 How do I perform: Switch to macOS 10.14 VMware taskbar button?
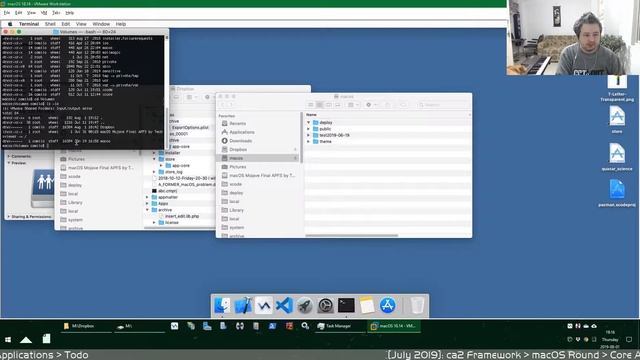[x=393, y=326]
